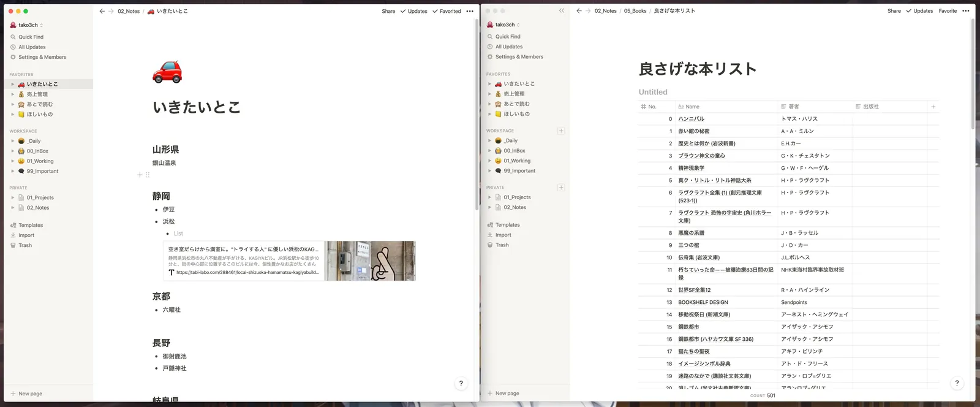The image size is (980, 407).
Task: Click the back arrow in left window
Action: pyautogui.click(x=102, y=11)
